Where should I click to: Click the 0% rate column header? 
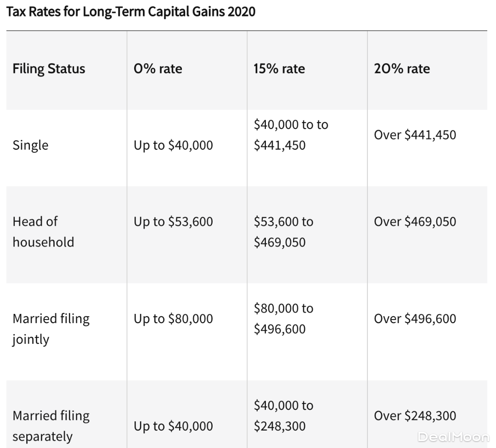point(158,69)
